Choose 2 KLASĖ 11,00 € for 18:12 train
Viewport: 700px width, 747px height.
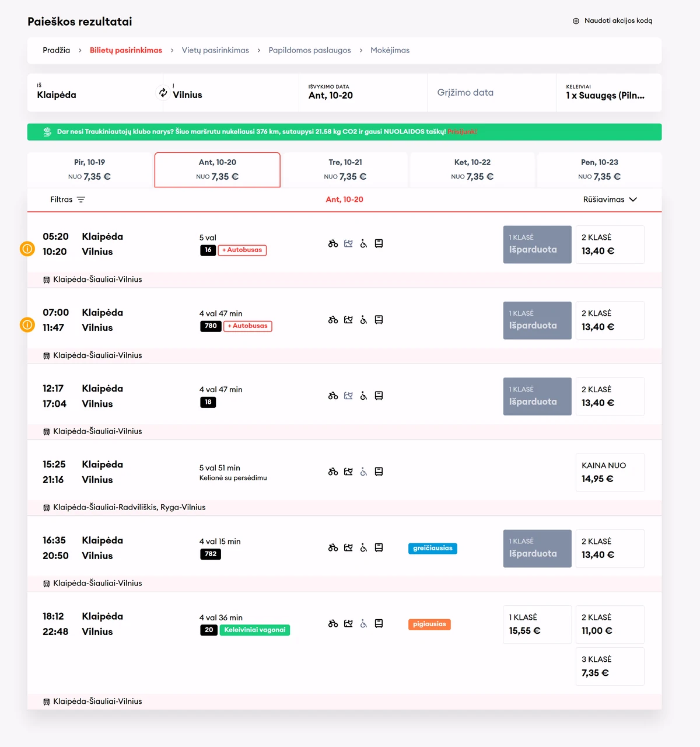pyautogui.click(x=610, y=624)
